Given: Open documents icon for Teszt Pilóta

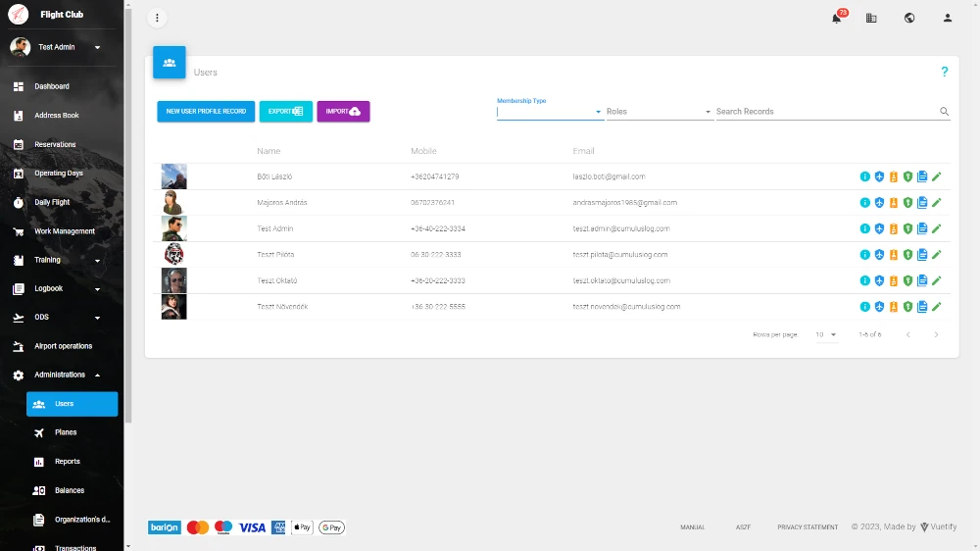Looking at the screenshot, I should [x=922, y=255].
